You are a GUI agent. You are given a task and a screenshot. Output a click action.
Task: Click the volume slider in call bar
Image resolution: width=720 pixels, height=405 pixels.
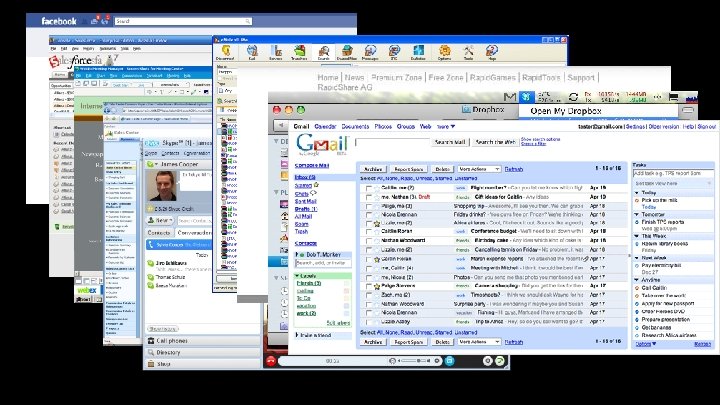pyautogui.click(x=415, y=361)
